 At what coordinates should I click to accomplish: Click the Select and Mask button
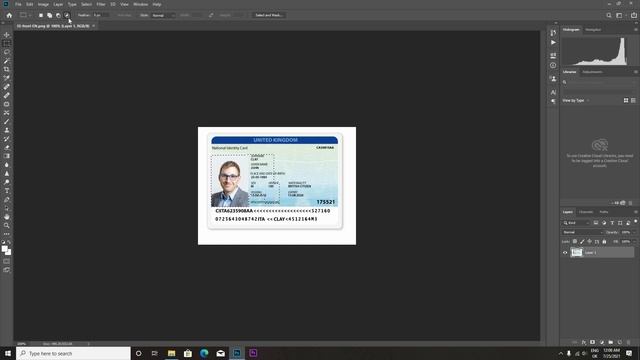pos(269,15)
